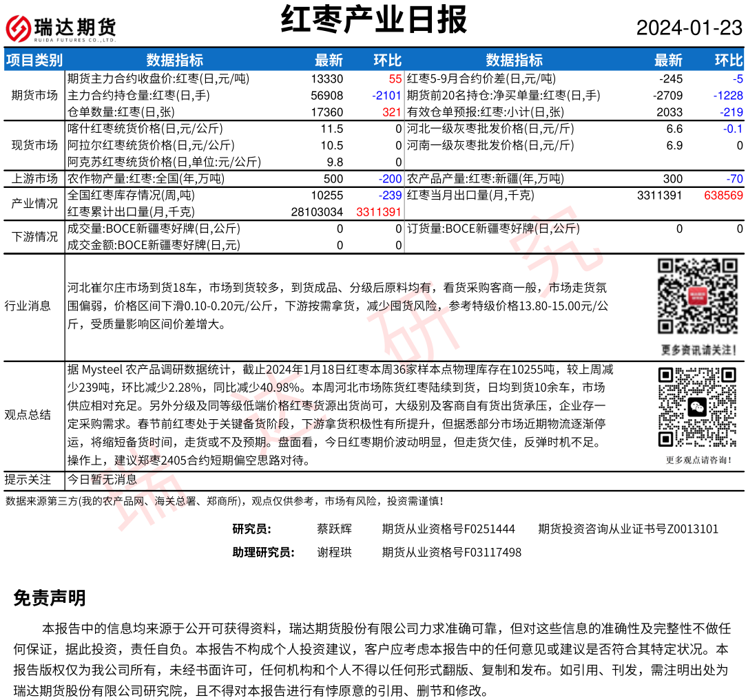Click the Ruida Futures logo

pos(61,28)
